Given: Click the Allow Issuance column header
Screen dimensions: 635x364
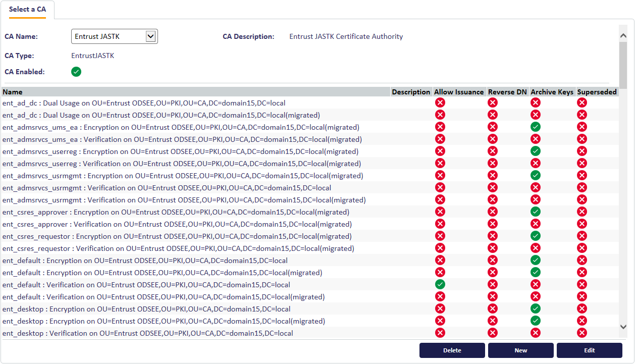Looking at the screenshot, I should [x=459, y=92].
